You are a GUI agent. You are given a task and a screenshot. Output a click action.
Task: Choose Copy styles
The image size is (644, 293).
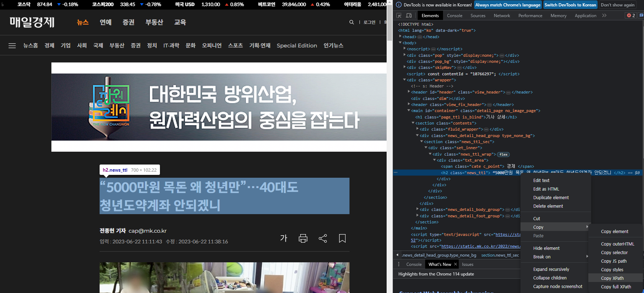click(x=615, y=270)
